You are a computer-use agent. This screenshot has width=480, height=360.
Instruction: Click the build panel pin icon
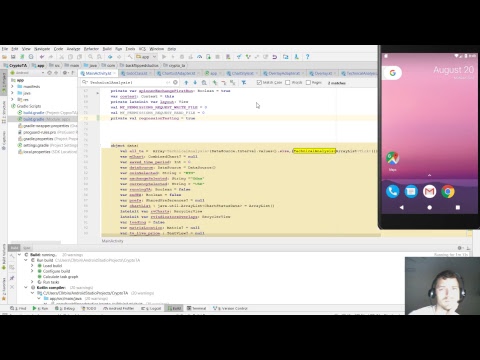12,278
